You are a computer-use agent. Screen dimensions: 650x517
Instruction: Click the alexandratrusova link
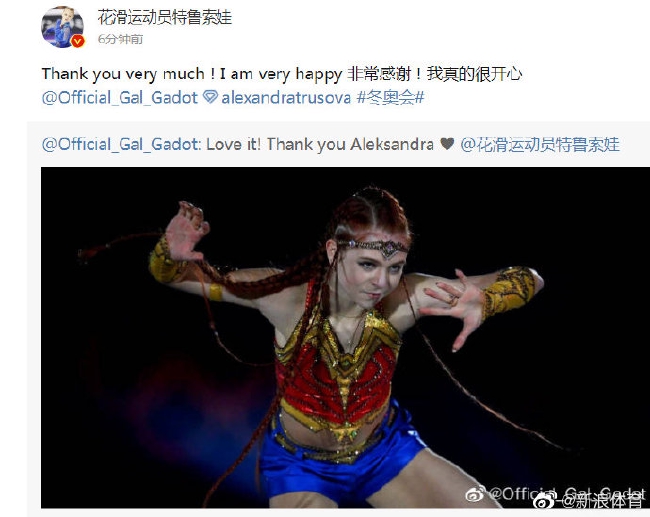286,98
